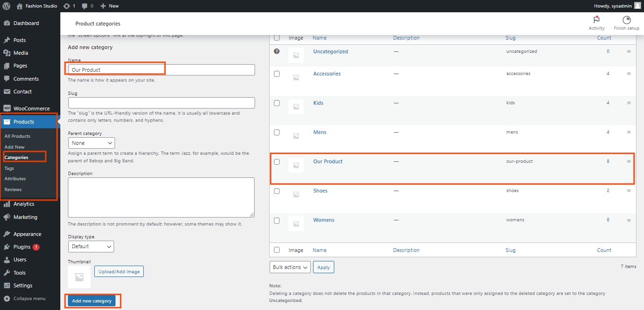Click the Upload/Add image button
Image resolution: width=644 pixels, height=310 pixels.
(119, 271)
